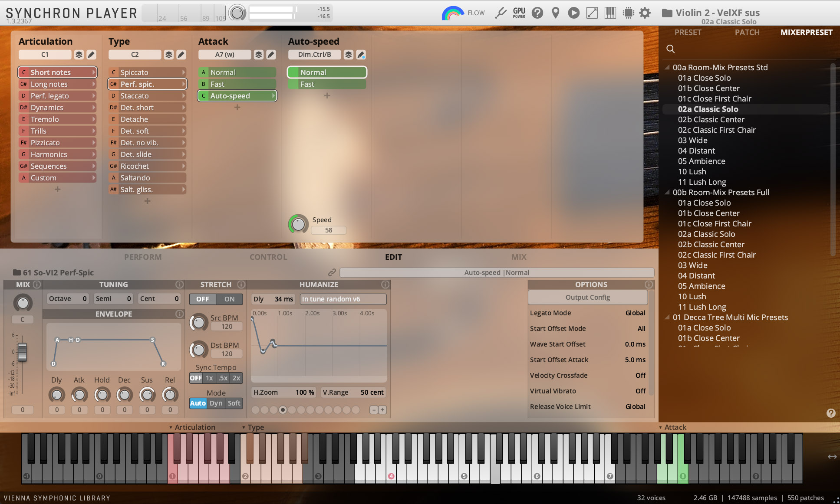The width and height of the screenshot is (840, 504).
Task: Switch to PERFORM tab
Action: (x=143, y=257)
